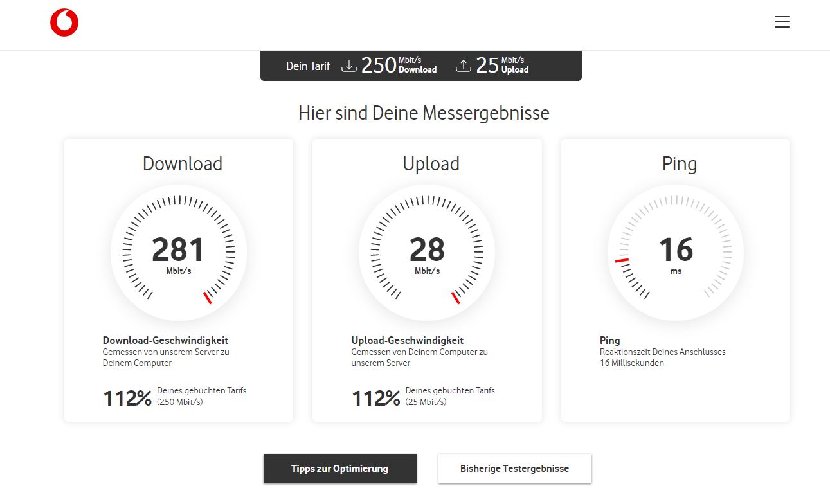
Task: Click the 16 ms ping value
Action: click(675, 250)
